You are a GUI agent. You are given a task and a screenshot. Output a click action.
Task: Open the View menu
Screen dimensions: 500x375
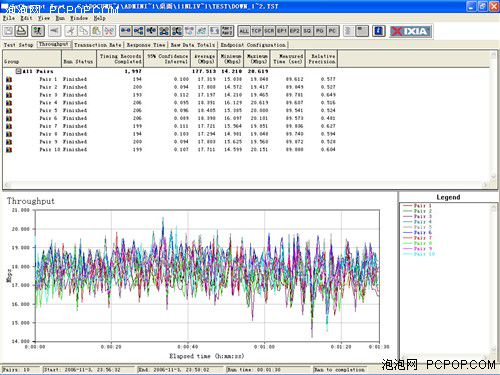tap(44, 18)
